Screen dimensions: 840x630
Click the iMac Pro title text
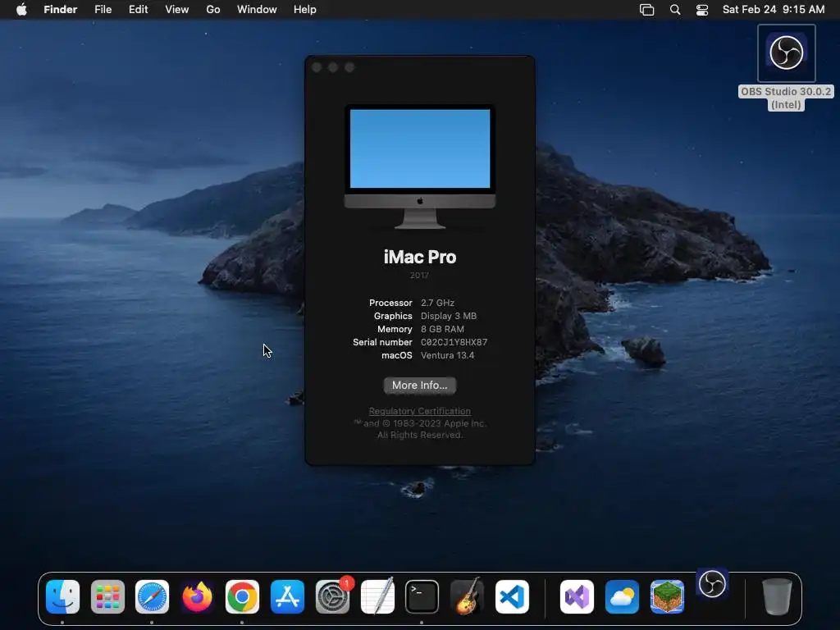coord(419,257)
